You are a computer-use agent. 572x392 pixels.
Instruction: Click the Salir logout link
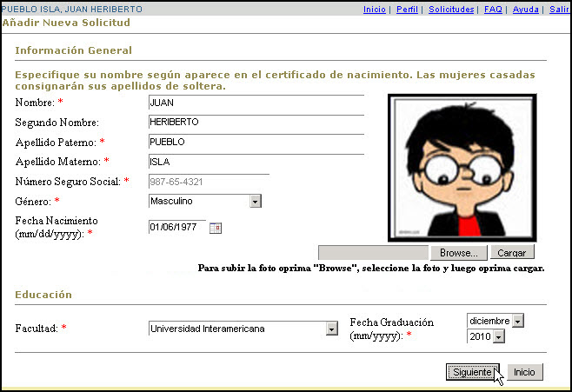(x=559, y=9)
